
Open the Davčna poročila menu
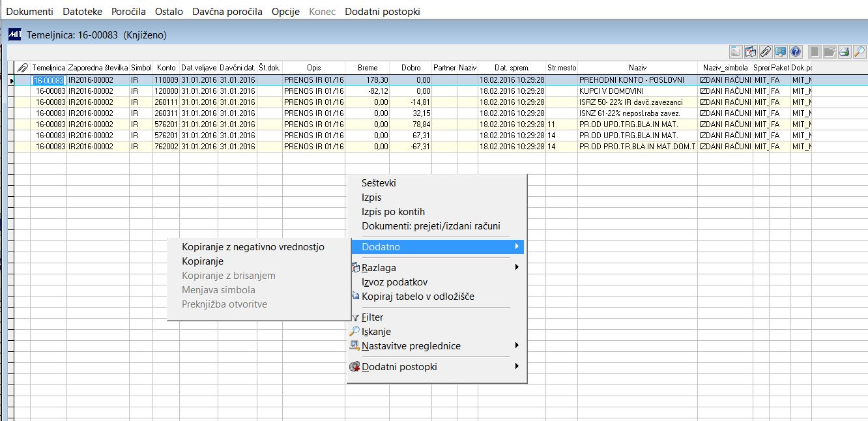(227, 12)
